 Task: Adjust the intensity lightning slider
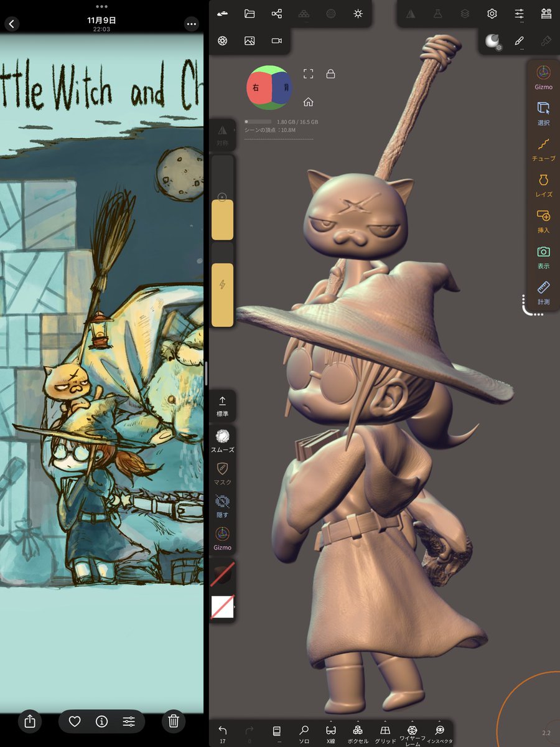(x=223, y=284)
